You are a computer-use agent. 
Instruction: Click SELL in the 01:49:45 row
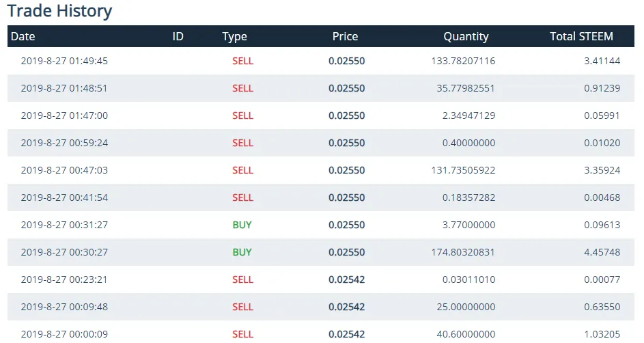(x=242, y=61)
